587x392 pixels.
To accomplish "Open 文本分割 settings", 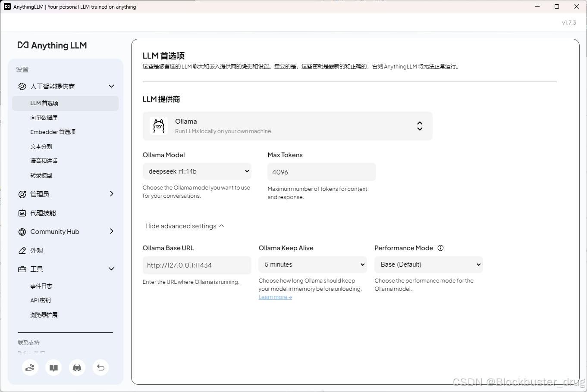I will point(41,146).
